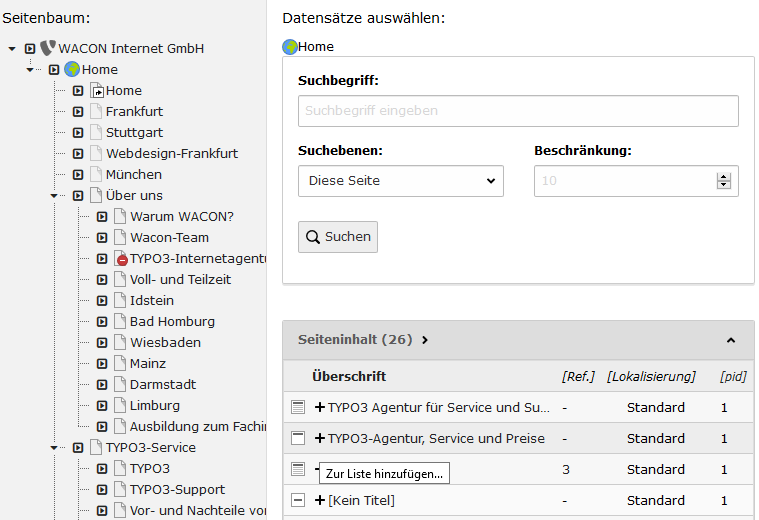Click the plus icon before TYPO3 Agentur für Service und Su...

319,407
